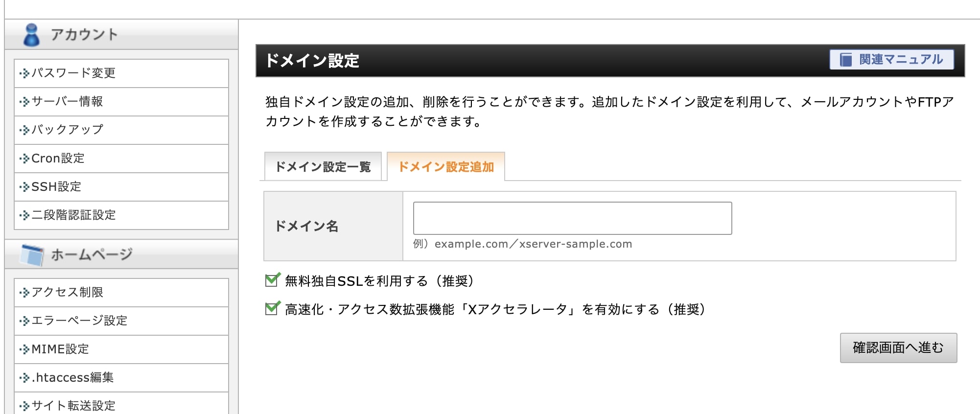Open .htaccess編集 in the sidebar
The image size is (980, 414).
click(x=72, y=378)
